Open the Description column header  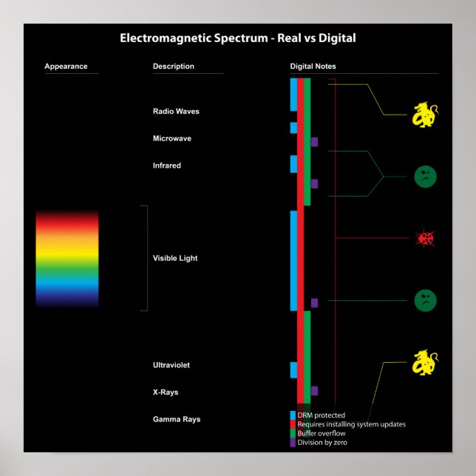[174, 67]
